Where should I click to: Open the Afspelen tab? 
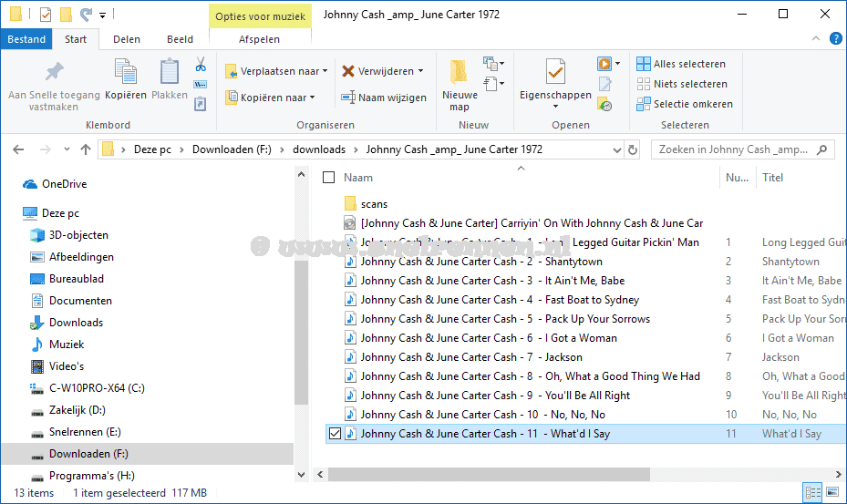point(259,39)
